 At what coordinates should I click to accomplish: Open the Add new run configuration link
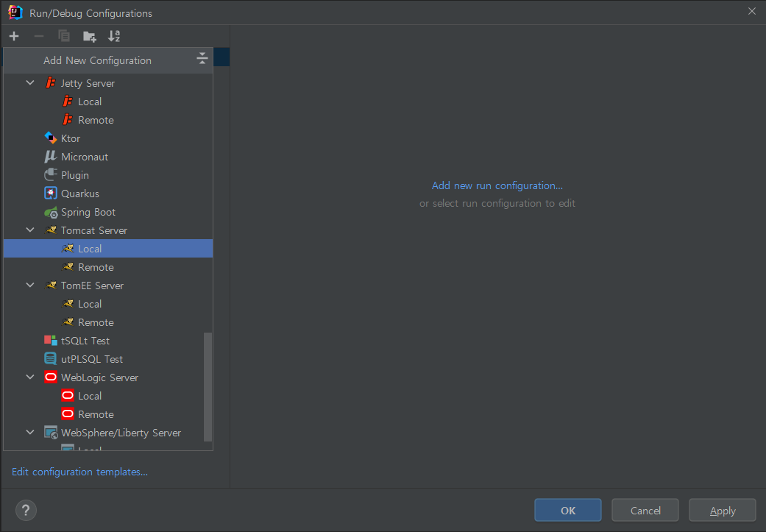497,185
